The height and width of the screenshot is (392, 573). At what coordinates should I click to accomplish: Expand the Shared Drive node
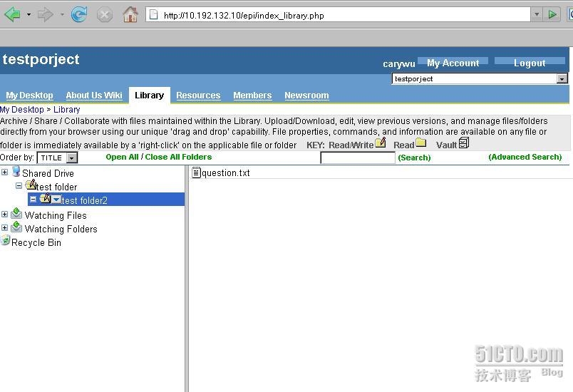5,172
